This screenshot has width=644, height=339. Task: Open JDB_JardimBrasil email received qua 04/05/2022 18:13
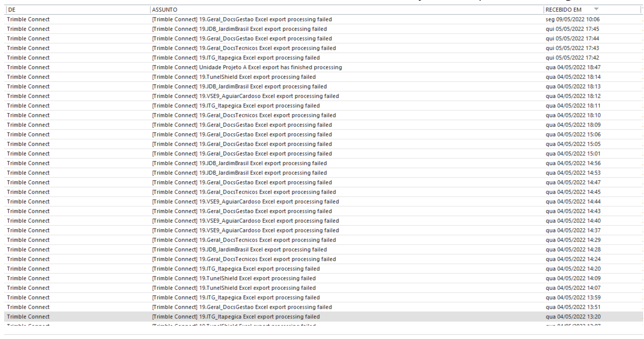coord(323,86)
